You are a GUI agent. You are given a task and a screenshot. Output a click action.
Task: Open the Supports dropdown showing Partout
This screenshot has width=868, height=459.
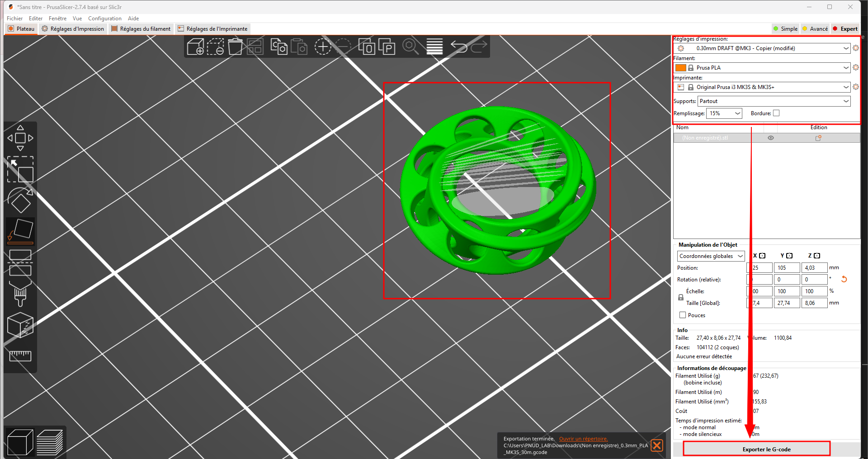pos(774,101)
